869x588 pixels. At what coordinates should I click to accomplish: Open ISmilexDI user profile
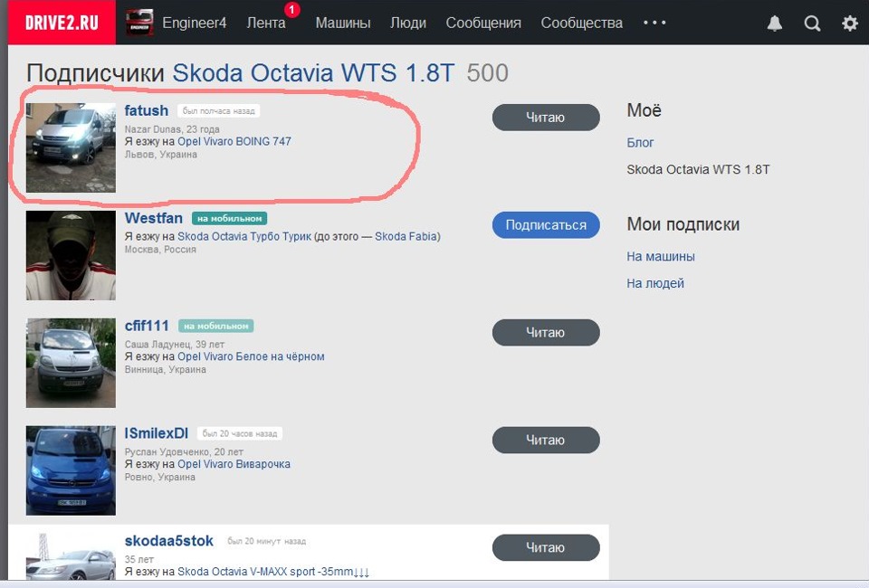pos(157,433)
